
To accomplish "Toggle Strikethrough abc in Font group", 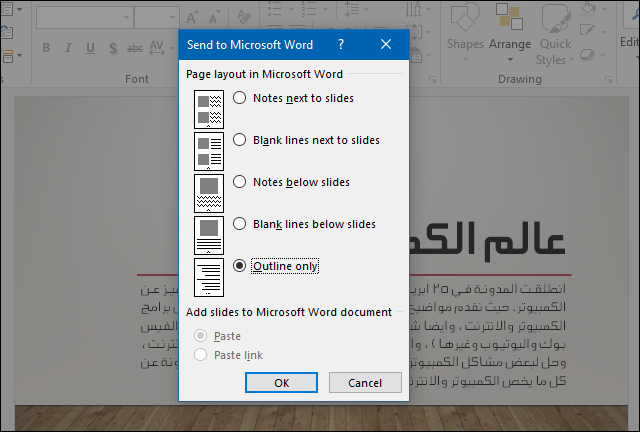I will coord(135,48).
